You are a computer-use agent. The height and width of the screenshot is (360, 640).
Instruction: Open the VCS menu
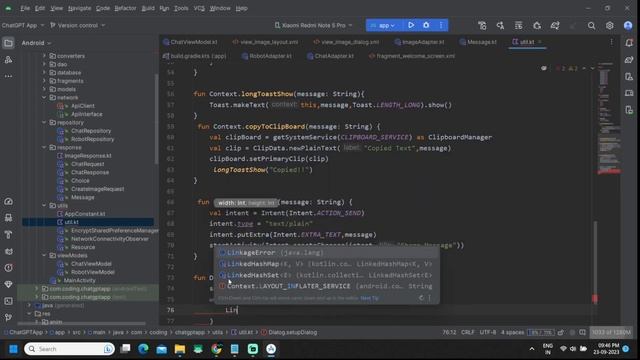pos(199,8)
